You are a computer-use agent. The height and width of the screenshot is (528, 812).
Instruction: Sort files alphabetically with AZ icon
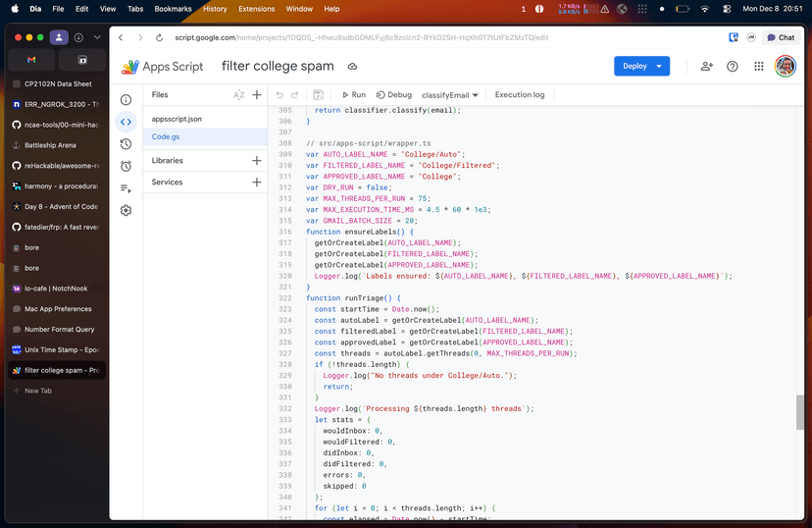[238, 95]
